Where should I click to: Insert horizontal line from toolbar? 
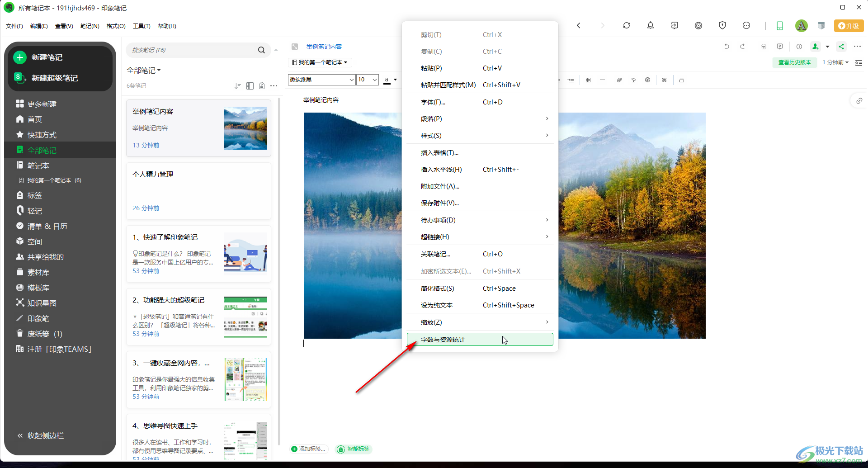602,80
